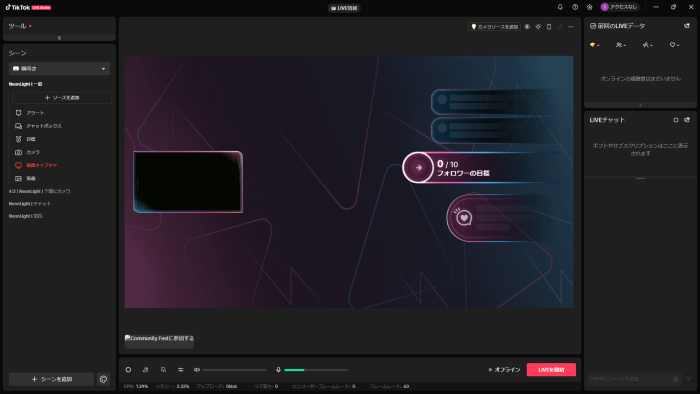This screenshot has height=394, width=700.
Task: Switch to NeonLight チャット scene
Action: 29,203
